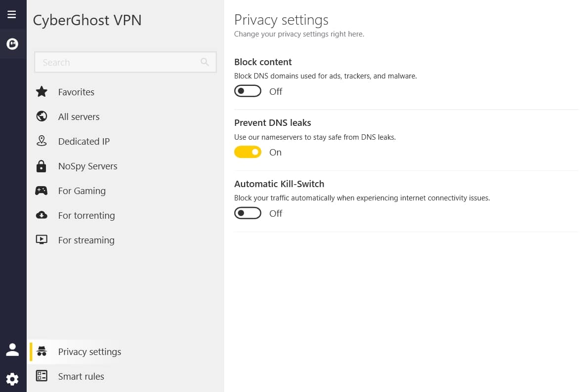Click the For torrenting cloud icon
Viewport: 580px width, 392px height.
coord(42,215)
